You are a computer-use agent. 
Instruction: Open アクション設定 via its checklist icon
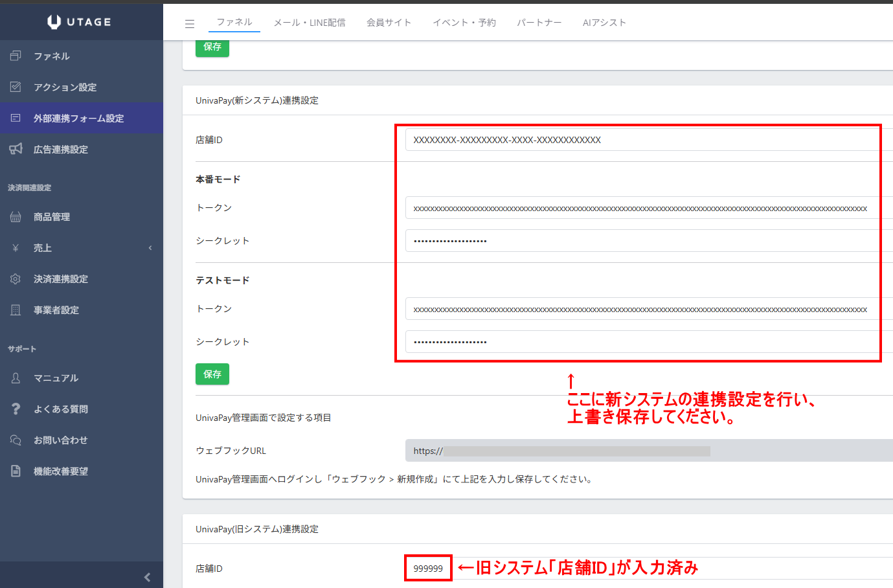pos(16,87)
